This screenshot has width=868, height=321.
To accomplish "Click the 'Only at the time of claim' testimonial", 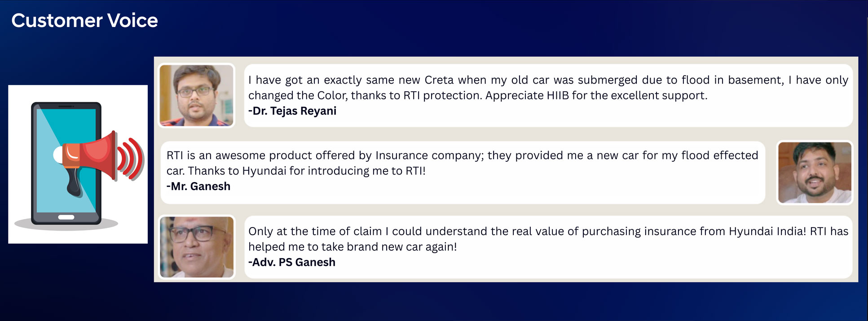I will coord(548,239).
